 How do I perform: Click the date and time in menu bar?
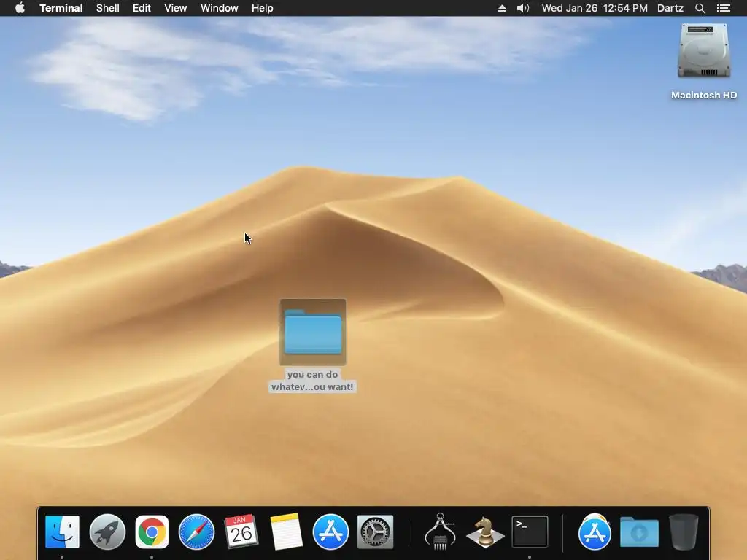595,8
